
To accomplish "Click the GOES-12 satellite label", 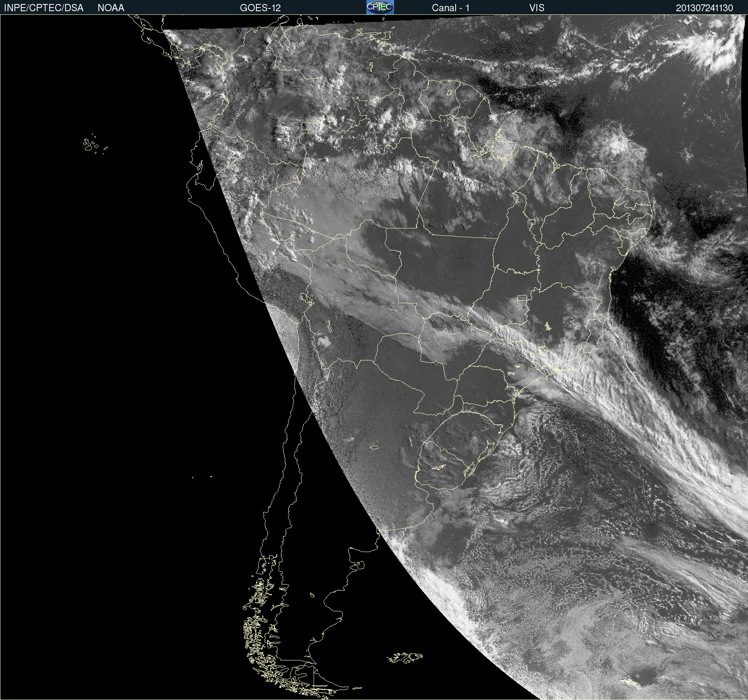I will (x=260, y=8).
